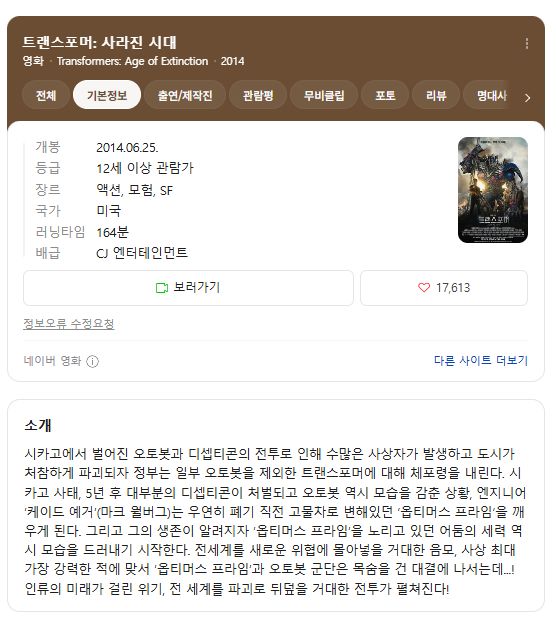Click the movie title 트랜스포머: 사라진 시대
556x626 pixels.
pos(100,42)
